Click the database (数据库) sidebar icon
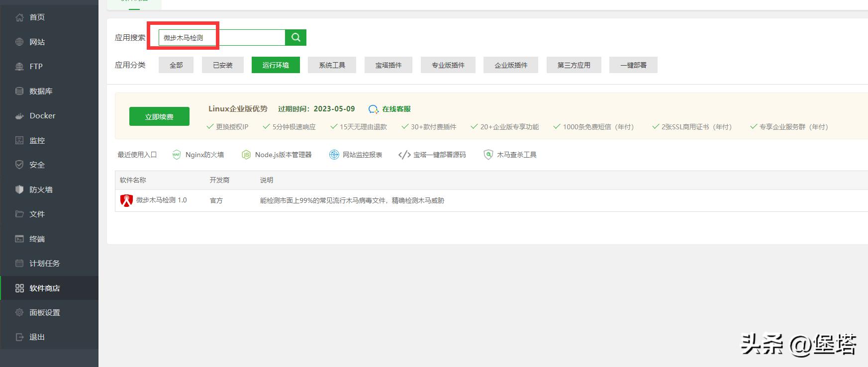 (19, 92)
